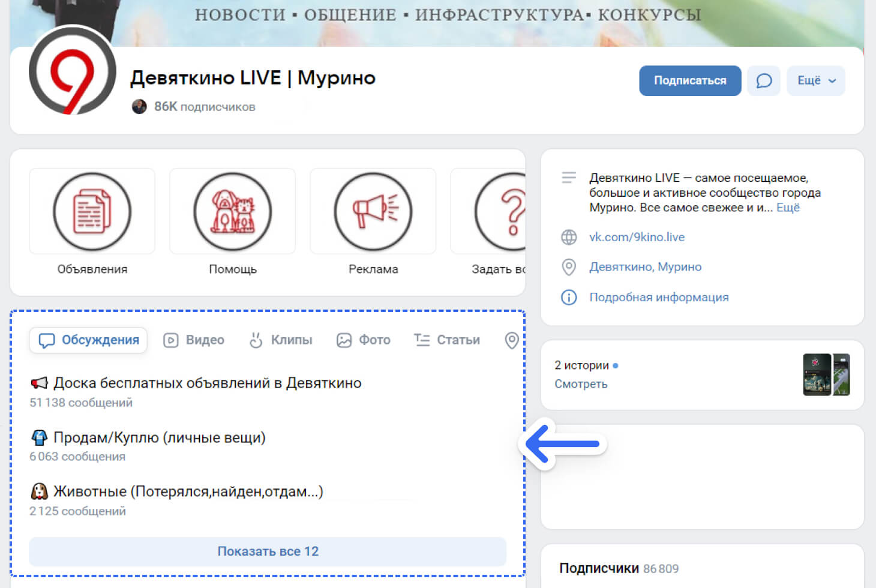Image resolution: width=876 pixels, height=588 pixels.
Task: Open the Девяткино LIVE community avatar
Action: coord(72,71)
